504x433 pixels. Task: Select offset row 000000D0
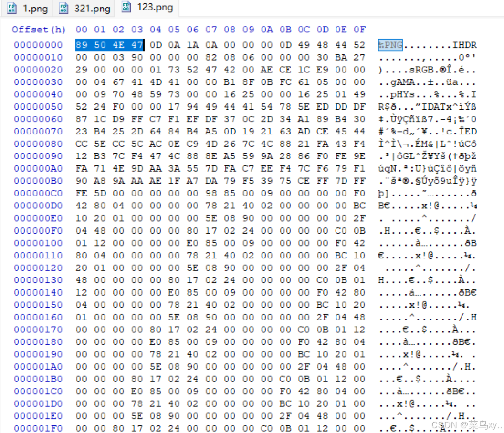point(38,206)
